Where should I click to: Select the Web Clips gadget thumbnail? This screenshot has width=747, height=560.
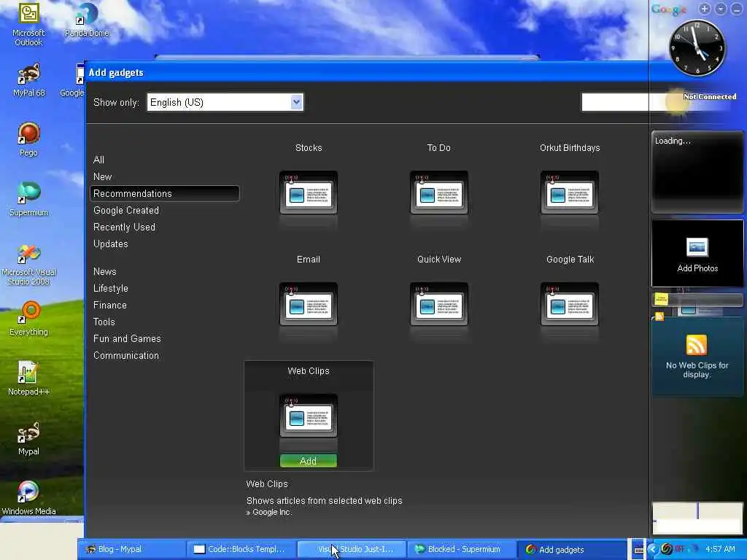pyautogui.click(x=309, y=415)
